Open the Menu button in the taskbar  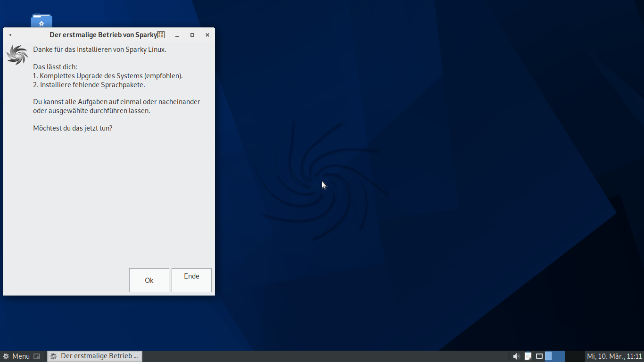16,356
